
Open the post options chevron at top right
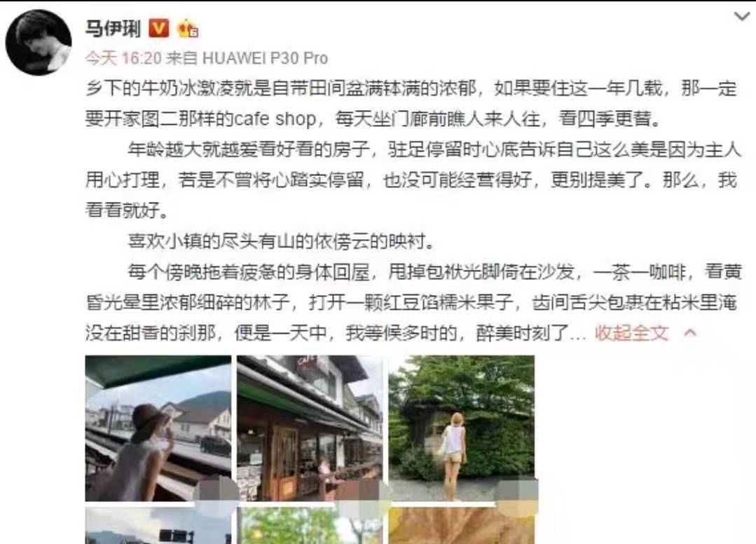[x=741, y=17]
